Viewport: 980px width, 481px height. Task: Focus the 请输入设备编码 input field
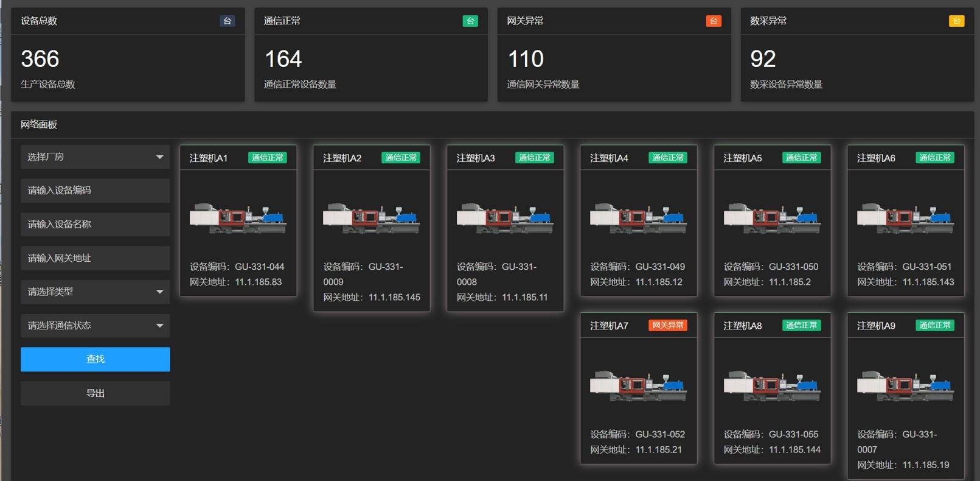point(95,191)
